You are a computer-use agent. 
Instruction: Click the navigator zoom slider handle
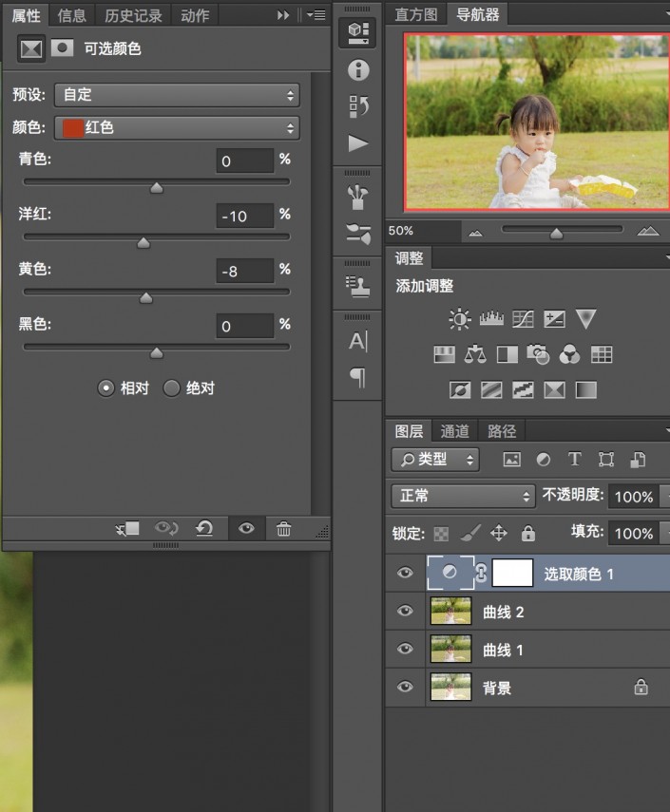(x=557, y=234)
